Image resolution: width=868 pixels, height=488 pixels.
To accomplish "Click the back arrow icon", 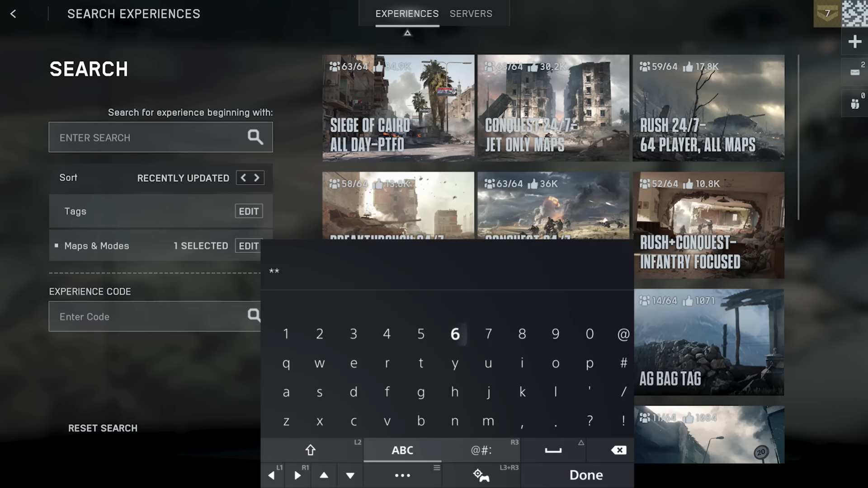I will (13, 14).
